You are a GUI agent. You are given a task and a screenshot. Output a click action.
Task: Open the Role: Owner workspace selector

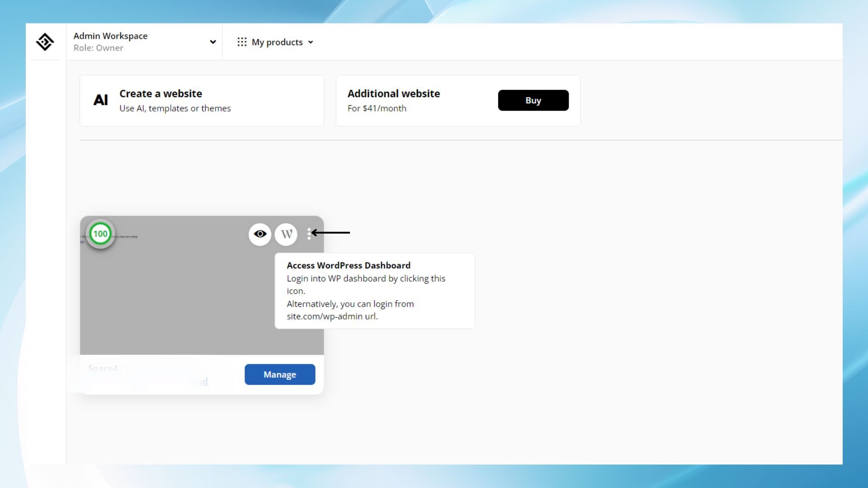tap(98, 48)
